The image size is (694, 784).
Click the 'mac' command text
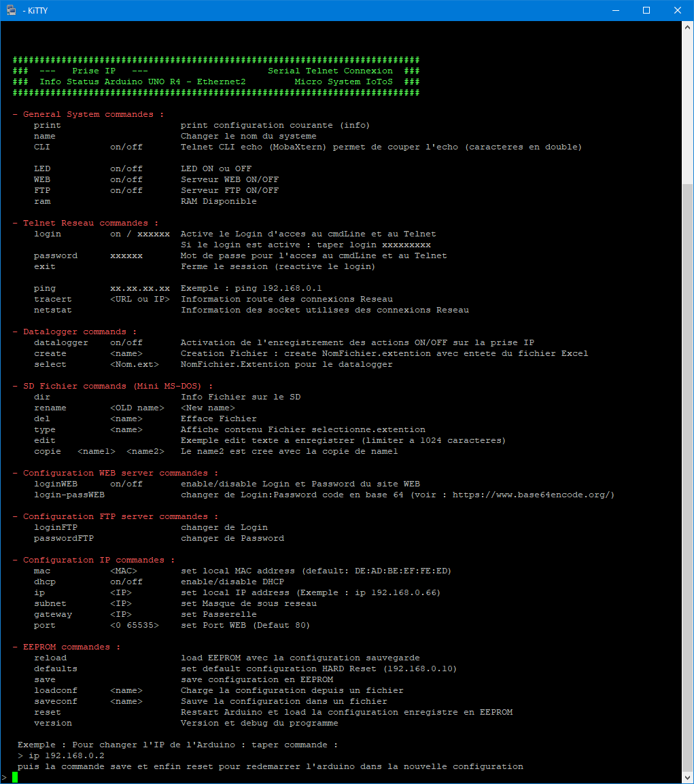pyautogui.click(x=42, y=571)
